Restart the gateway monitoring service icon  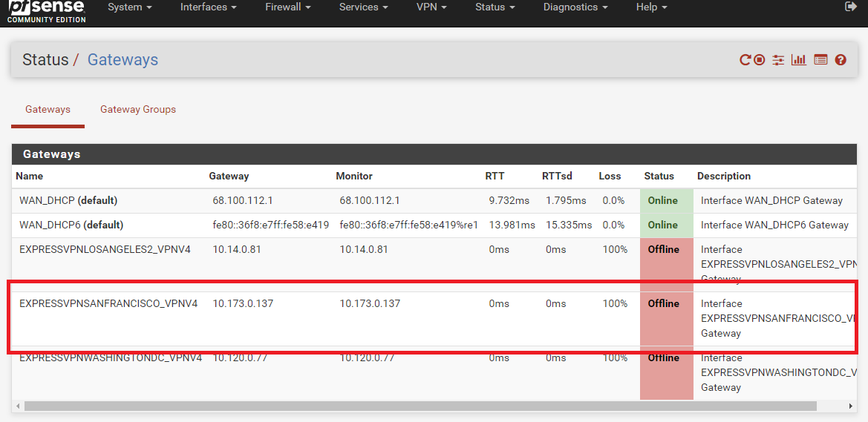click(745, 60)
